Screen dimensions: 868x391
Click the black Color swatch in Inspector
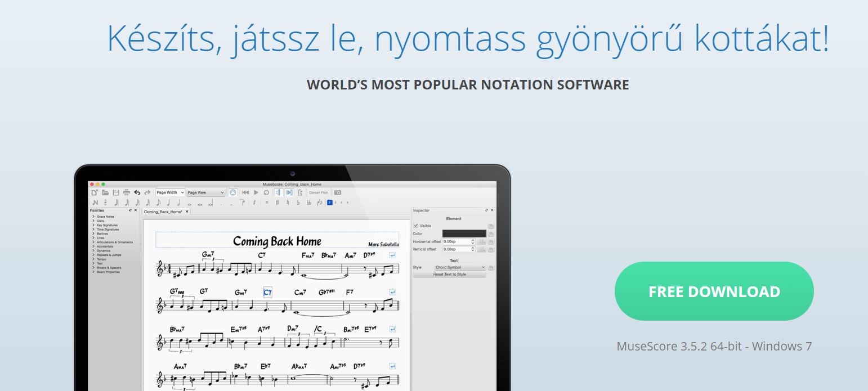point(464,233)
